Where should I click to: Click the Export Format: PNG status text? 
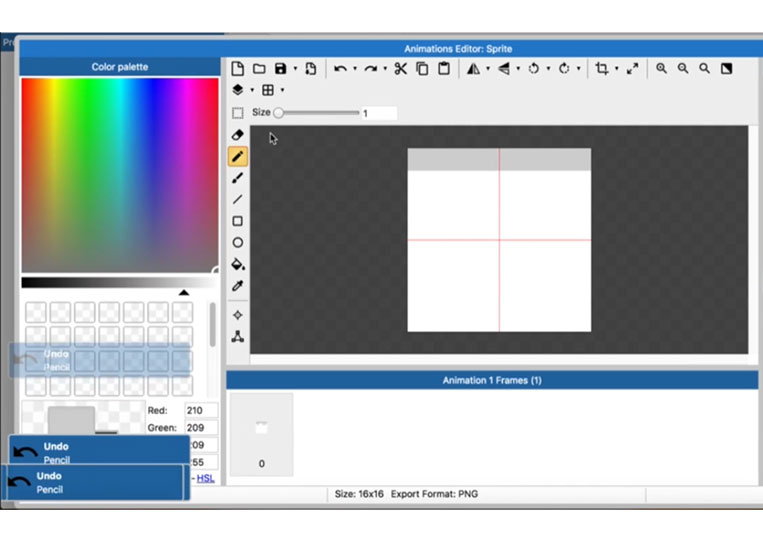tap(434, 494)
